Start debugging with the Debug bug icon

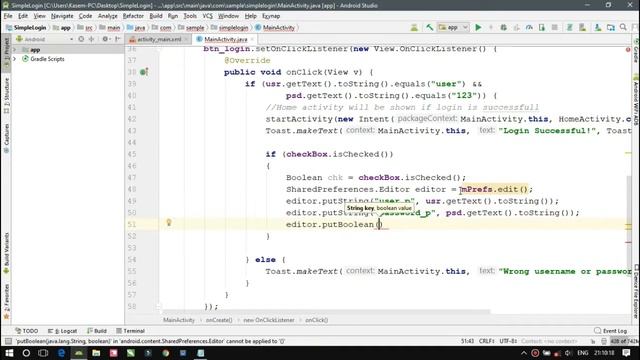click(x=503, y=27)
